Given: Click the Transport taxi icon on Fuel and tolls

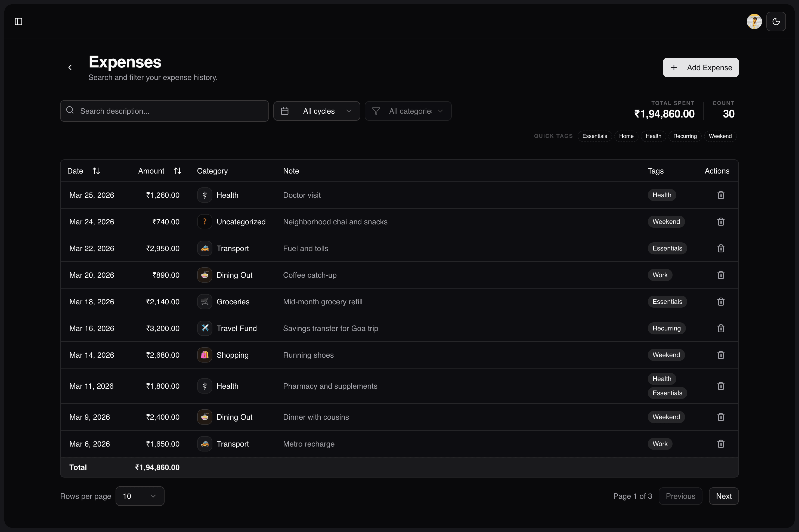Looking at the screenshot, I should [x=205, y=248].
